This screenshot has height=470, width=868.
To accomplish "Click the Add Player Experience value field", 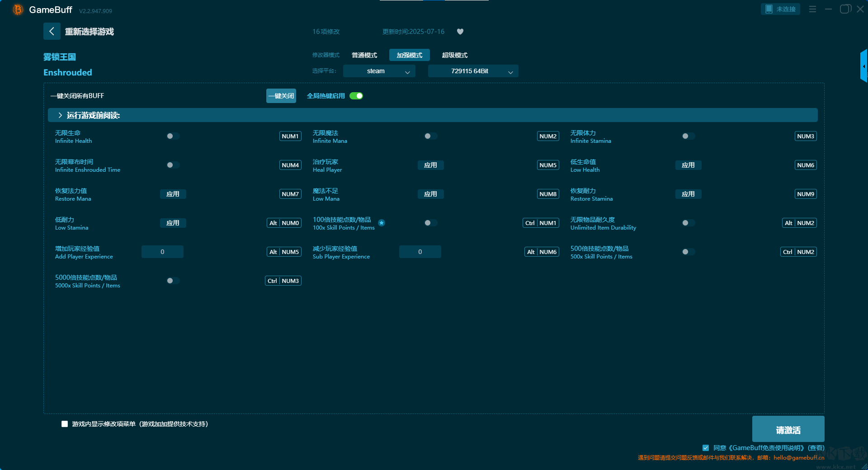I will tap(162, 252).
